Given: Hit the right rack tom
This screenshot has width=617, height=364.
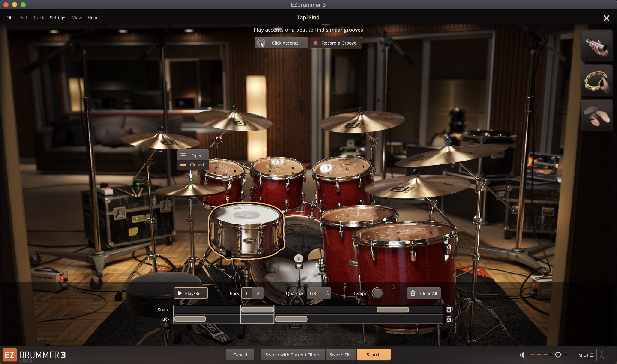Looking at the screenshot, I should (343, 182).
